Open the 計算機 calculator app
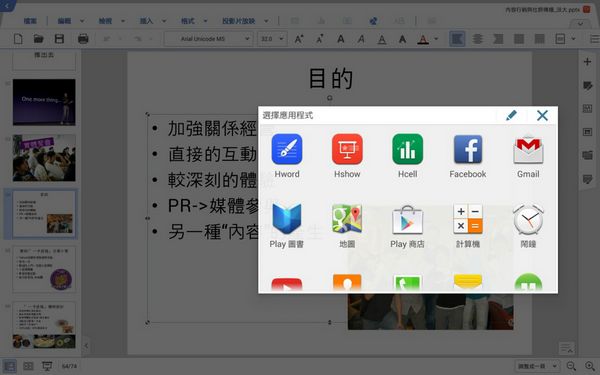This screenshot has width=600, height=375. click(468, 226)
